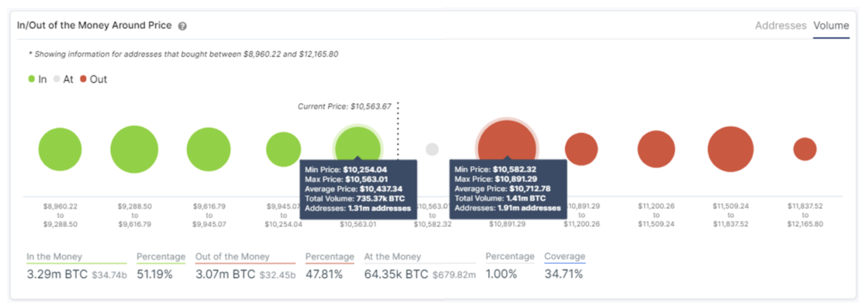Viewport: 868px width, 307px height.
Task: Click the Coverage summary label
Action: point(565,256)
